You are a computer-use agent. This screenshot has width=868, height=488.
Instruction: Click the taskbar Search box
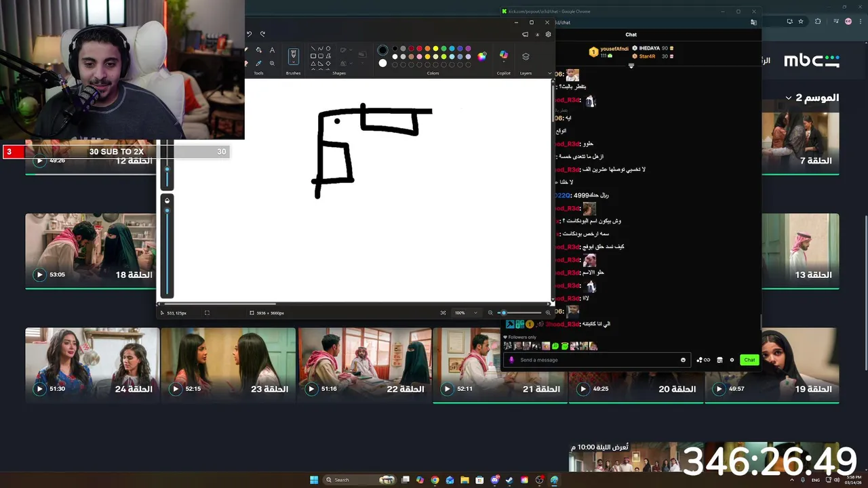pyautogui.click(x=359, y=480)
